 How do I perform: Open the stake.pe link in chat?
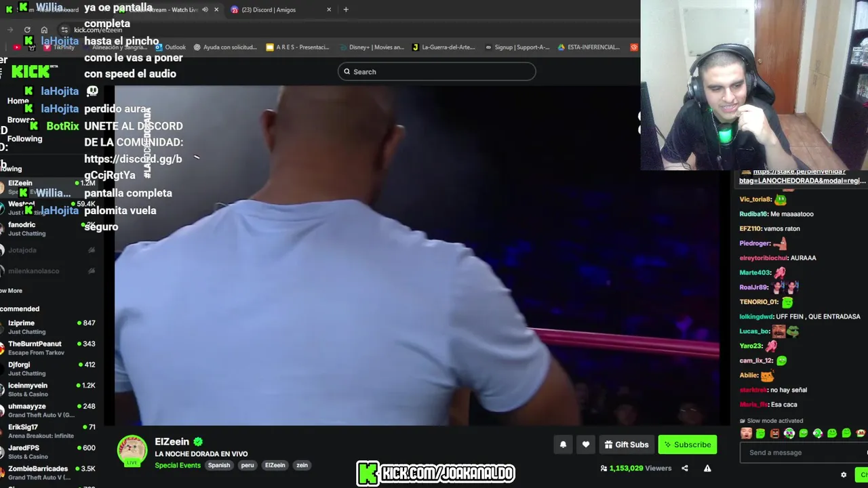(x=803, y=176)
